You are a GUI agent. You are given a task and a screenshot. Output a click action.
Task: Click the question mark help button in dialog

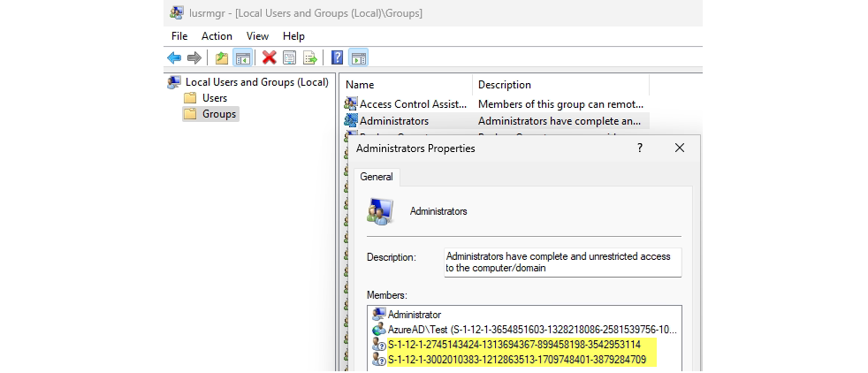639,148
